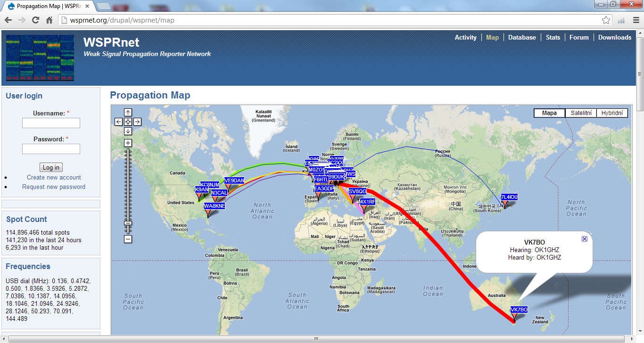
Task: Click the signal bars extension icon
Action: coord(621,20)
